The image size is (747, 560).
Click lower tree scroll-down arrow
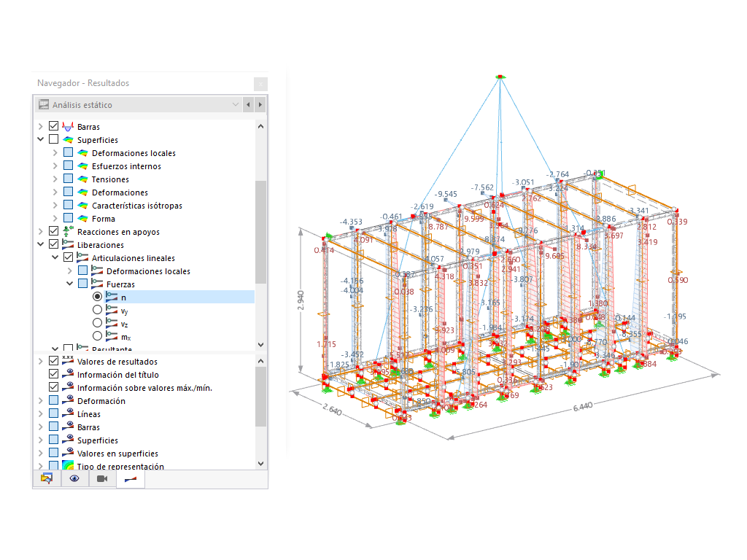(x=260, y=463)
